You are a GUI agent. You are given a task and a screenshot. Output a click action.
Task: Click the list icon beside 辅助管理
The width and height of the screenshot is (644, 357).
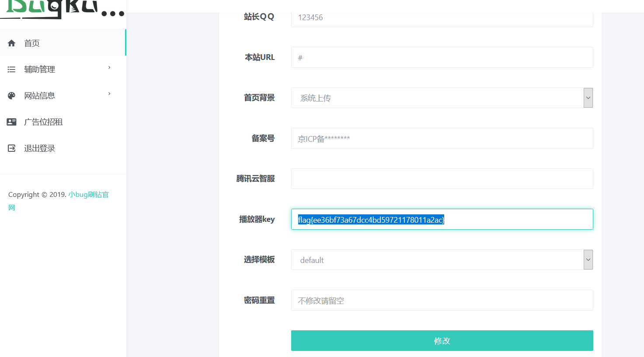click(x=11, y=69)
